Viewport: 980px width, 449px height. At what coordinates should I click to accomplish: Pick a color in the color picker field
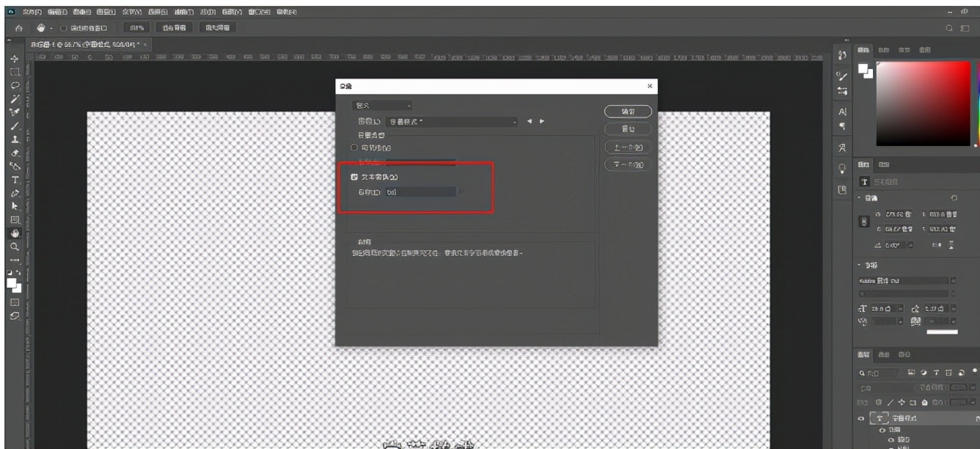(924, 103)
